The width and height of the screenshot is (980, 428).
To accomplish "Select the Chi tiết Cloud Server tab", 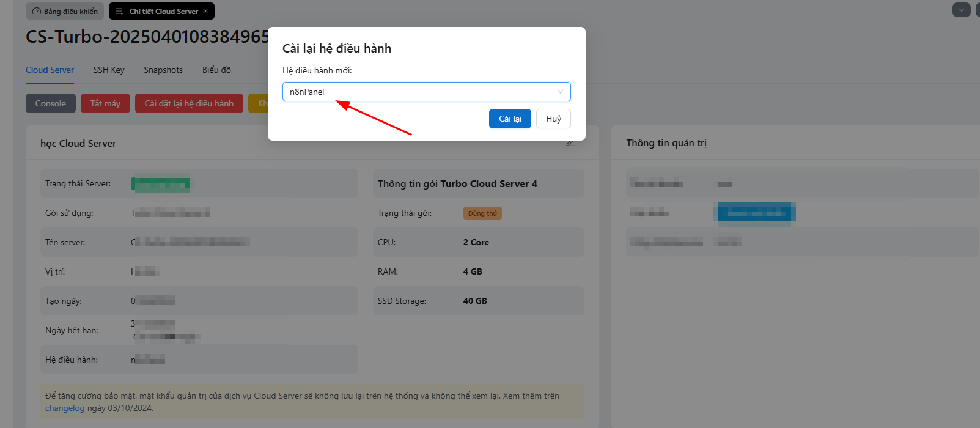I will (161, 11).
